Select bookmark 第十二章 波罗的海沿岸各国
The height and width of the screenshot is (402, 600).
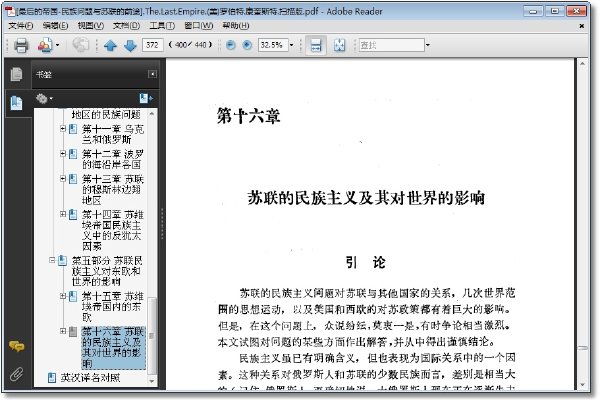click(113, 159)
